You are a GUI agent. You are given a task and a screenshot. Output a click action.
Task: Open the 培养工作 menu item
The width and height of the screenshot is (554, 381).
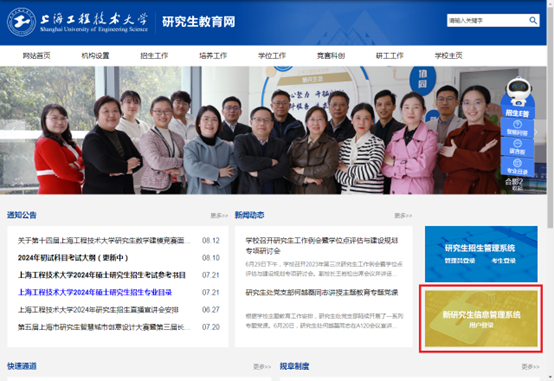coord(213,55)
